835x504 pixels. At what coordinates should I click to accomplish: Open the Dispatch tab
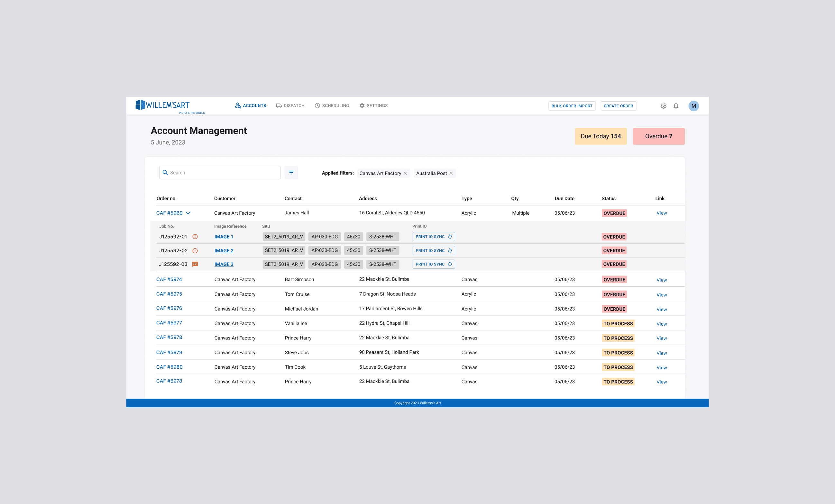click(290, 106)
